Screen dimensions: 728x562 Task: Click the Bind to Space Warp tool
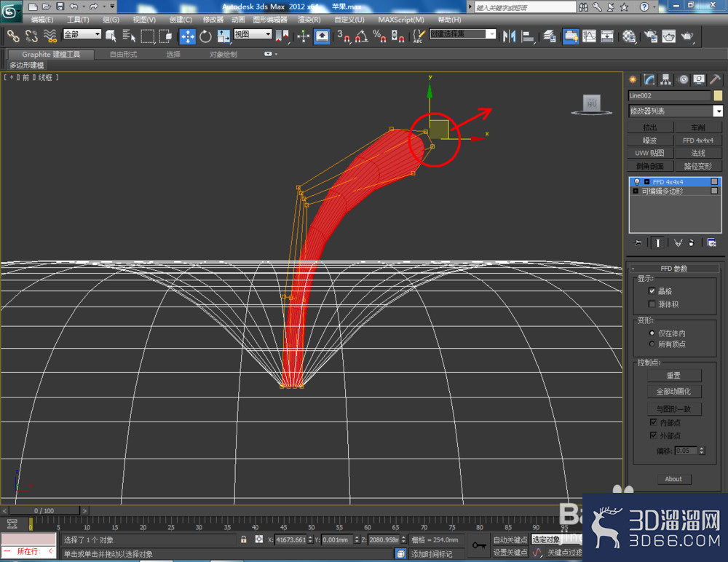click(50, 36)
